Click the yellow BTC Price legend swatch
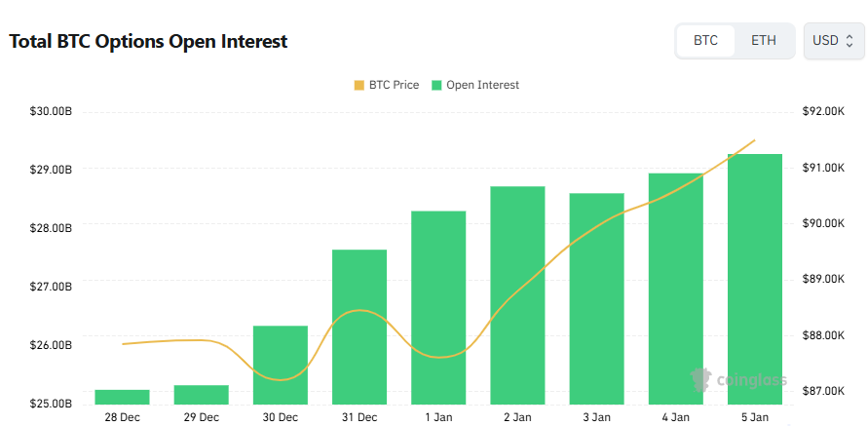This screenshot has width=868, height=426. 359,85
